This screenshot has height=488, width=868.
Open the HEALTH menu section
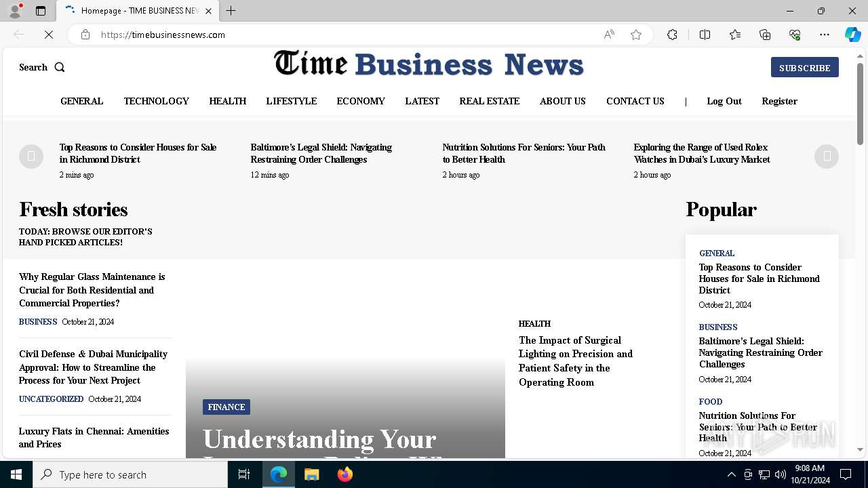click(228, 101)
